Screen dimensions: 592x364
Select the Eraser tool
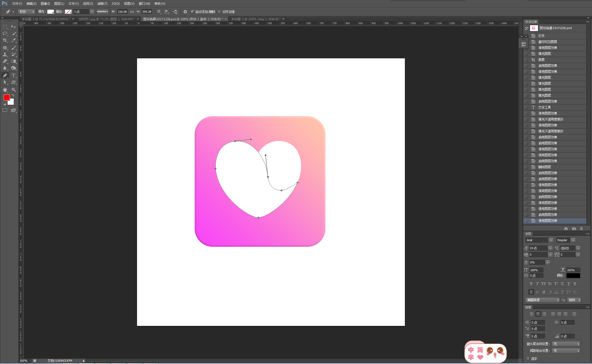5,61
